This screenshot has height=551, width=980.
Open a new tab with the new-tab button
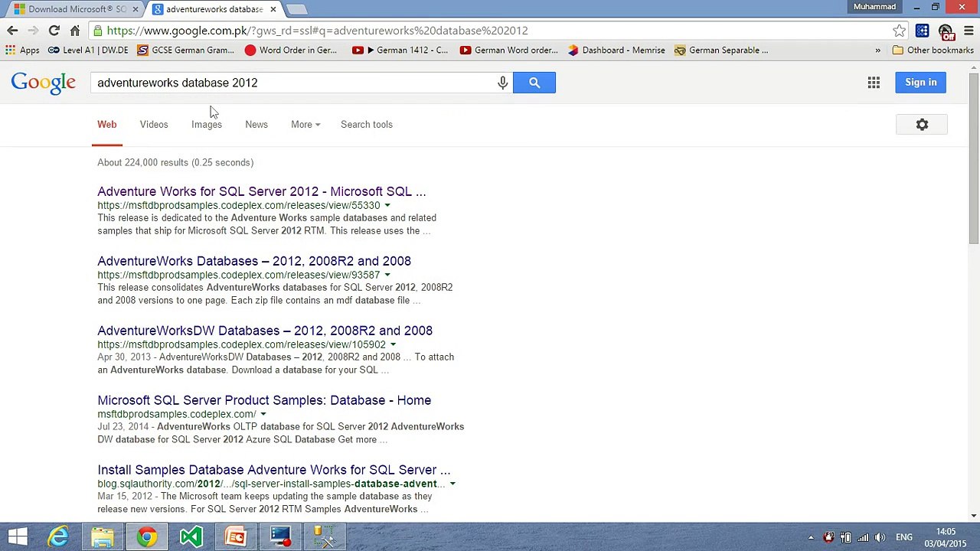coord(297,9)
